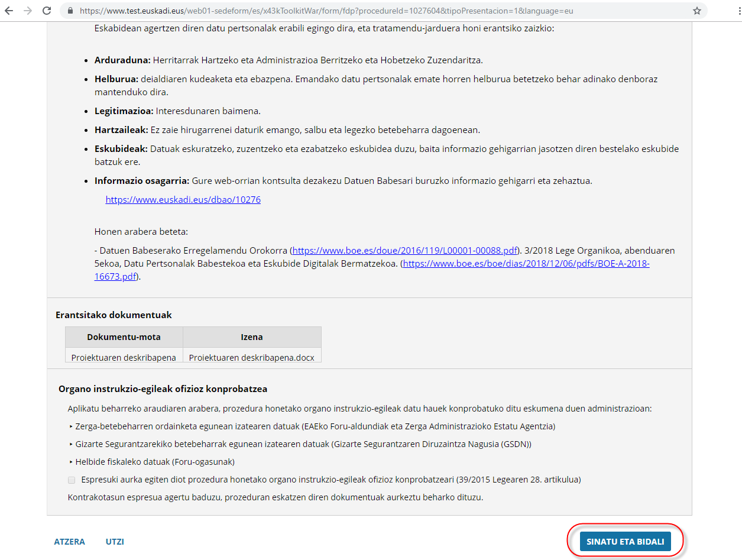Bookmark this page with the star icon
Image resolution: width=742 pixels, height=560 pixels.
[x=696, y=11]
